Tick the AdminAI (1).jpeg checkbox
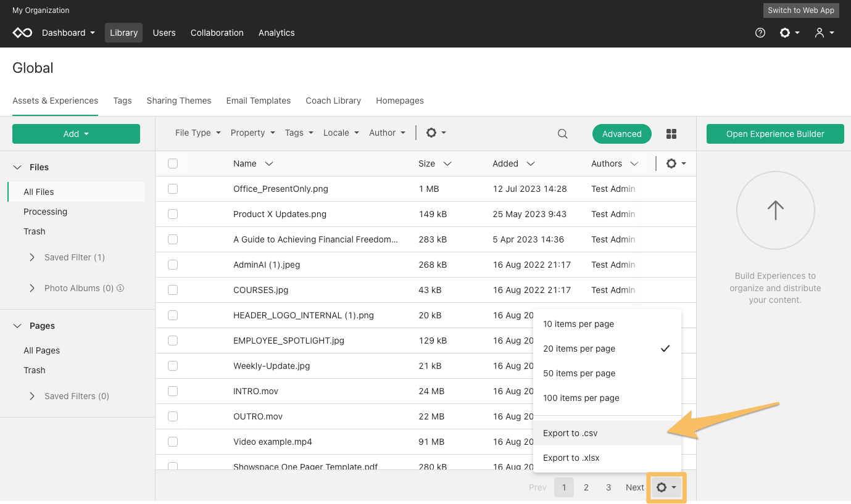 point(173,265)
